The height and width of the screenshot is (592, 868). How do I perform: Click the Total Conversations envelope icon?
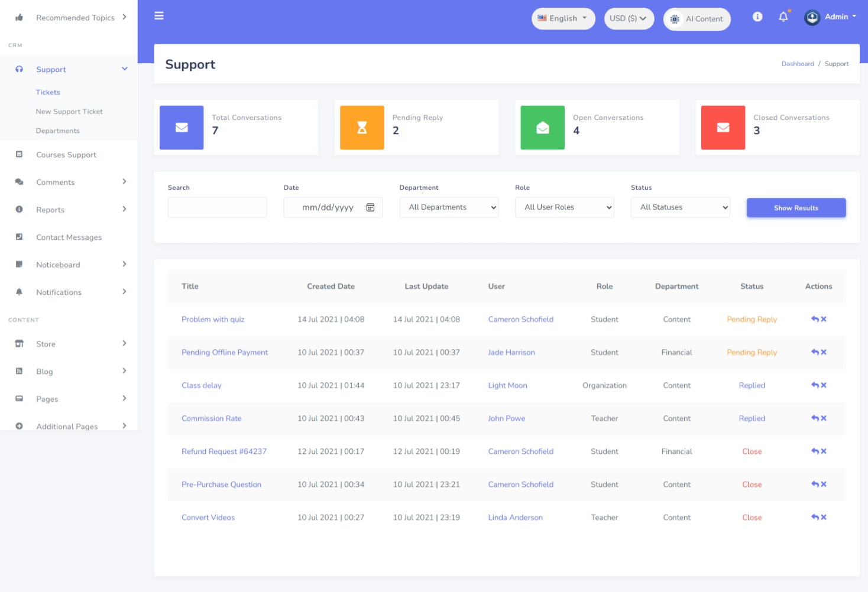[x=182, y=128]
